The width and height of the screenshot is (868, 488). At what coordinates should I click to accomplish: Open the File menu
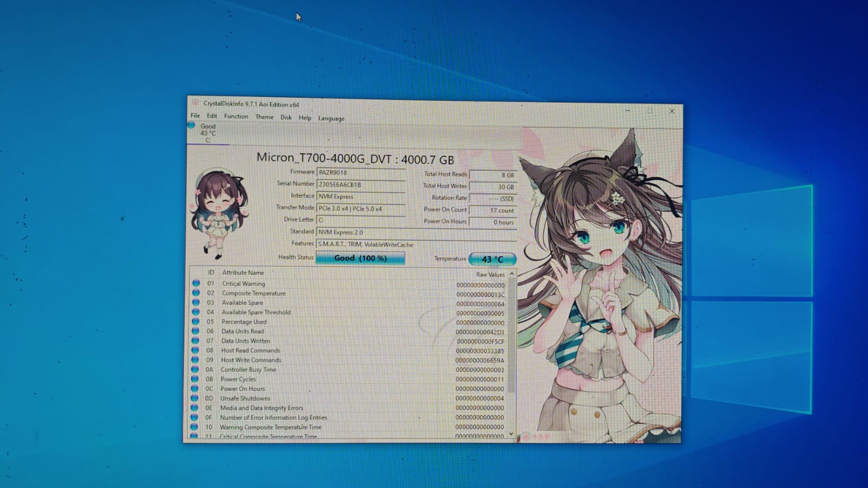point(195,116)
